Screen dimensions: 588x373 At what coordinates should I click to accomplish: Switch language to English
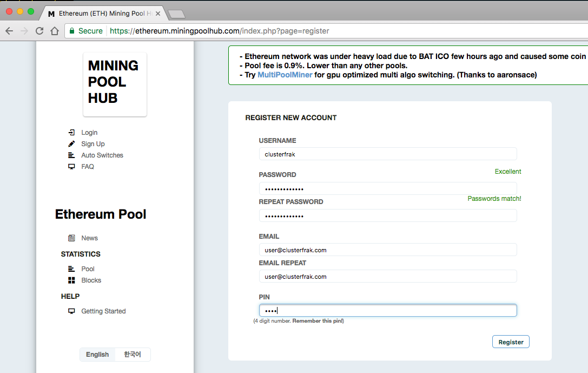click(x=97, y=355)
